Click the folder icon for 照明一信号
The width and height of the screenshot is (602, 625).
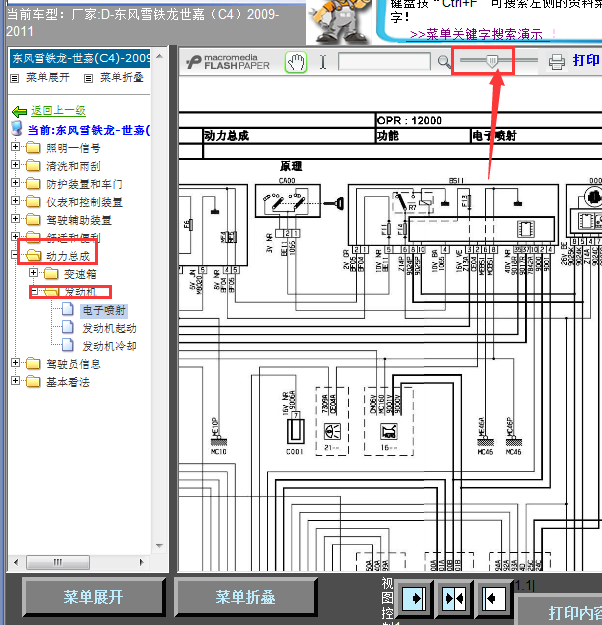tap(33, 147)
